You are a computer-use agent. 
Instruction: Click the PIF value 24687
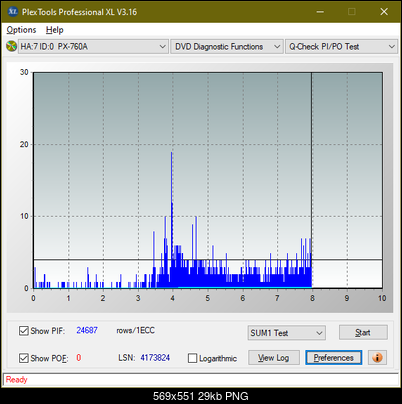tap(87, 330)
